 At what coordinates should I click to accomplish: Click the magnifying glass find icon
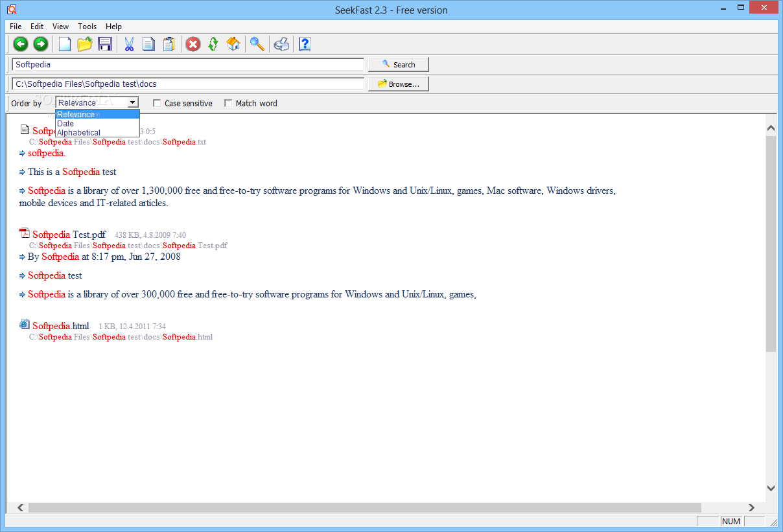coord(257,44)
